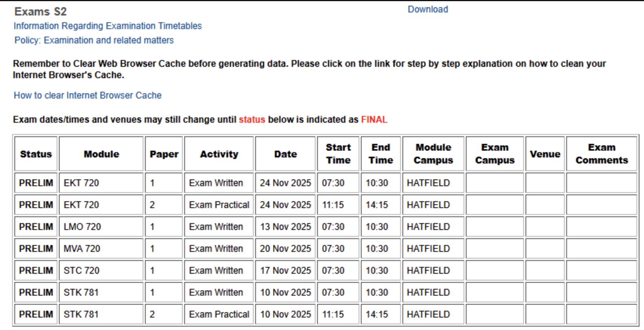Click the 13 Nov 2025 date cell
This screenshot has width=644, height=330.
tap(285, 227)
